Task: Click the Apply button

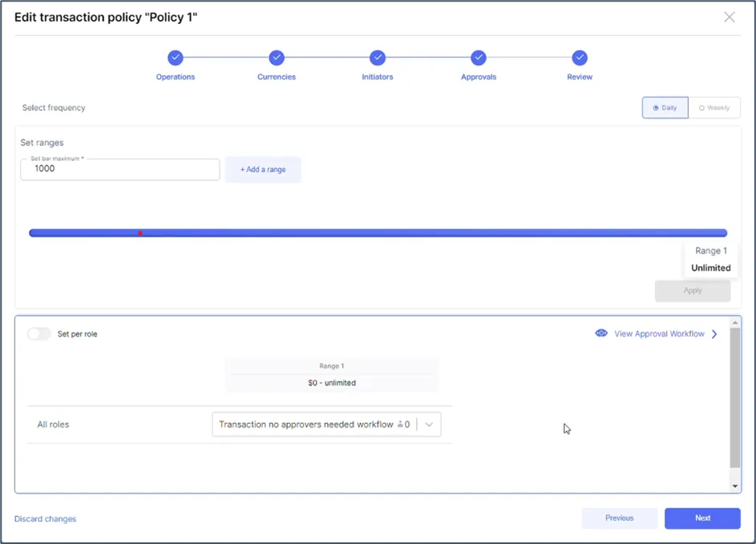Action: coord(693,291)
